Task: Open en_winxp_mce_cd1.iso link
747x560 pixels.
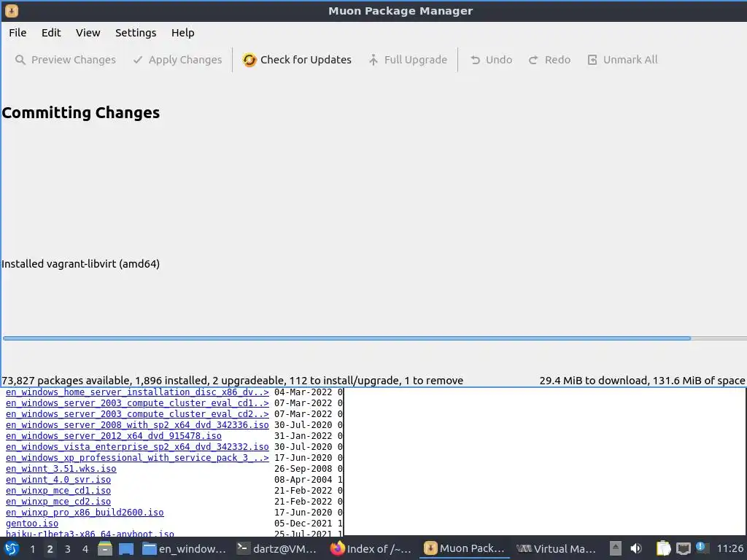Action: pos(58,491)
